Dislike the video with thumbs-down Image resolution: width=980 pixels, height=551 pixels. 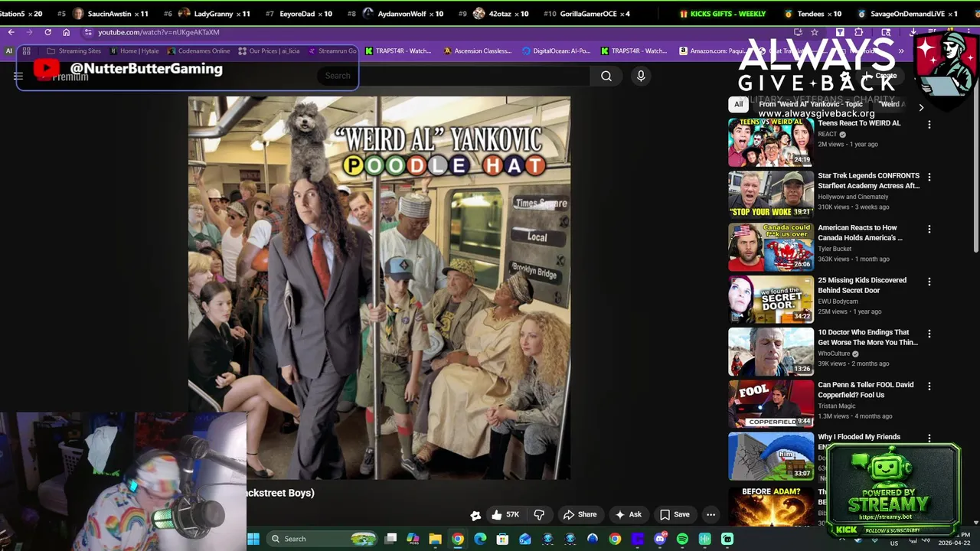click(539, 515)
